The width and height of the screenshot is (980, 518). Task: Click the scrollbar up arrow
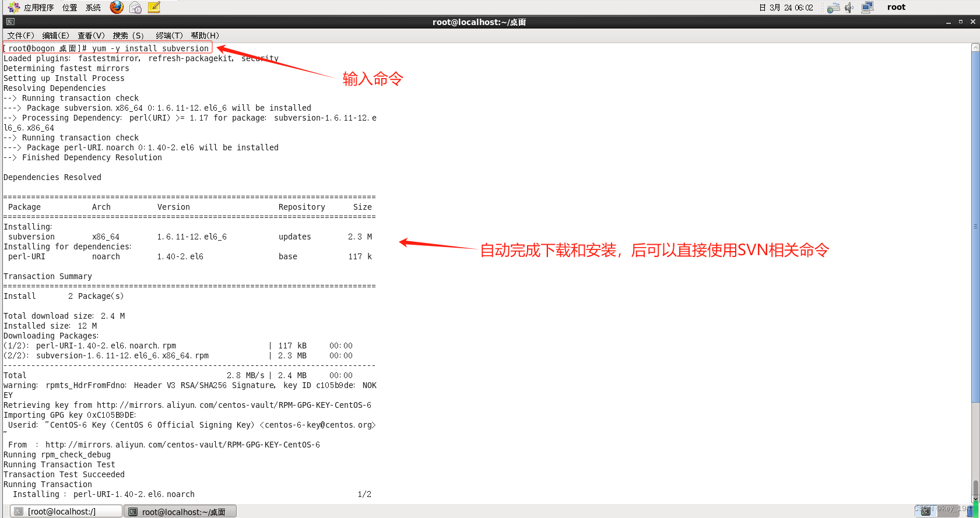975,47
